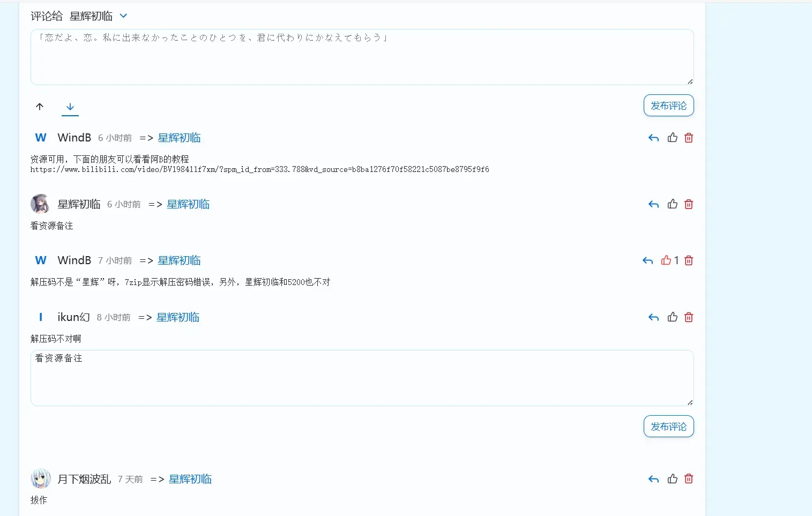Click the 月下烟波乱 username
This screenshot has height=516, width=812.
84,479
